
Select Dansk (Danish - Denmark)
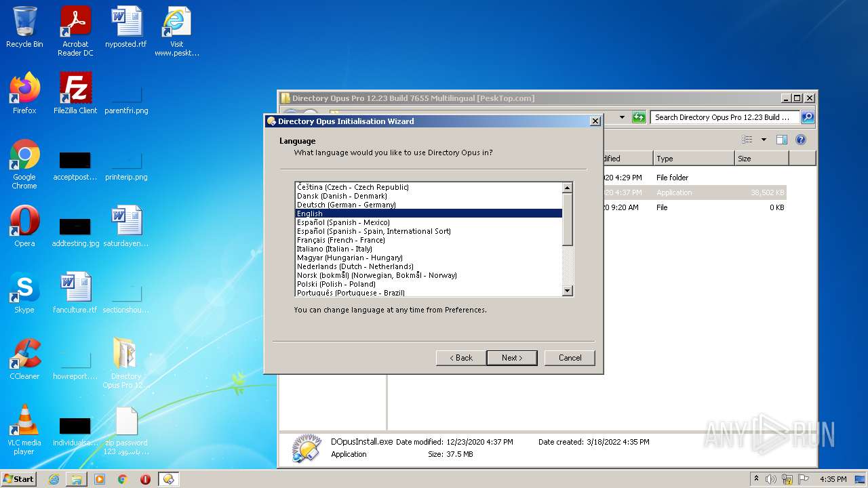pos(429,196)
